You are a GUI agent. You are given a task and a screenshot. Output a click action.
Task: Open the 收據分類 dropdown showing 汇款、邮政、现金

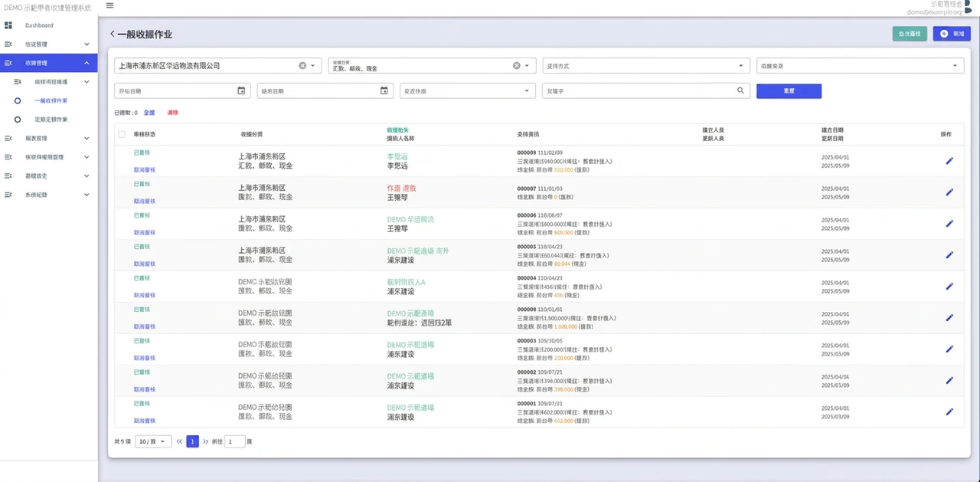[527, 66]
